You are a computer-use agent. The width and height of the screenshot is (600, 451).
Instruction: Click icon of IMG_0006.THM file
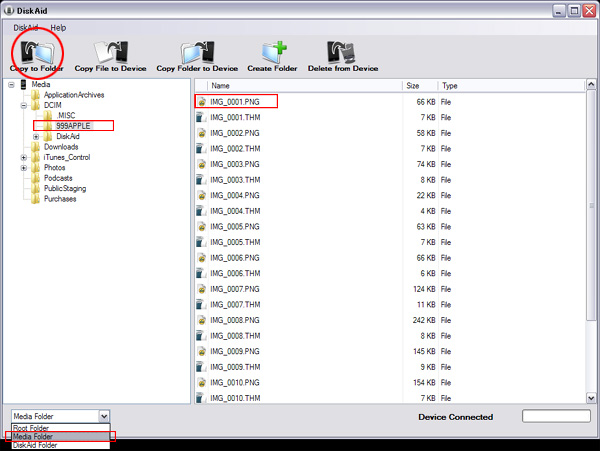pos(201,273)
